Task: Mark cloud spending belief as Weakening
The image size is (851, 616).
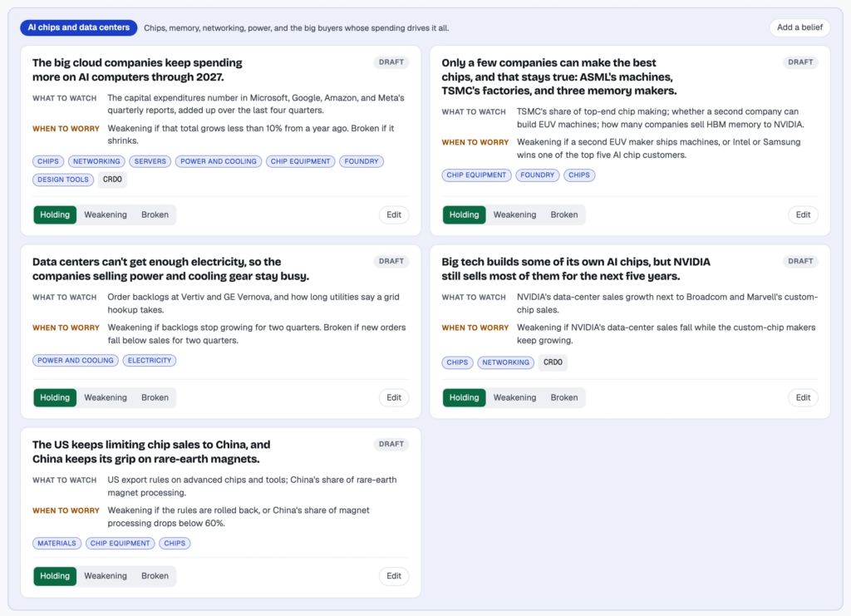Action: [x=106, y=215]
